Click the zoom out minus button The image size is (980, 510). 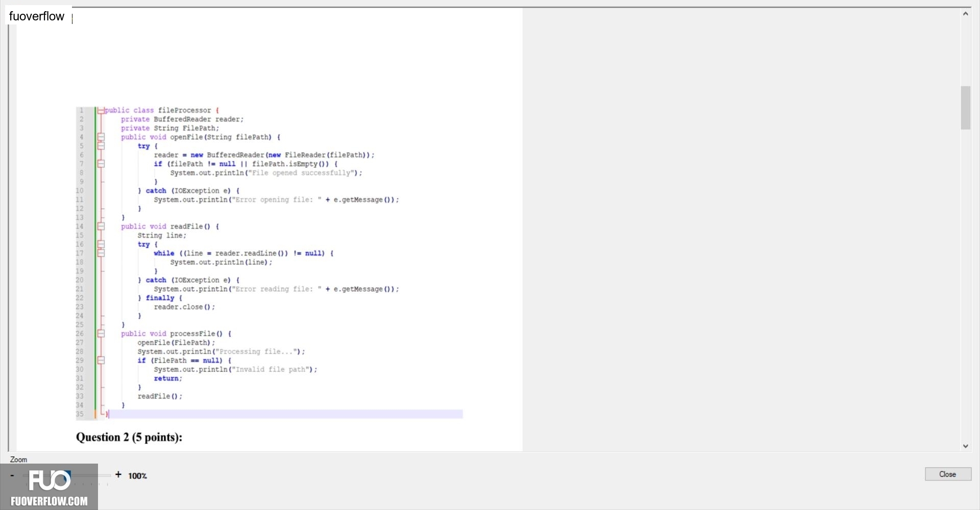click(12, 475)
